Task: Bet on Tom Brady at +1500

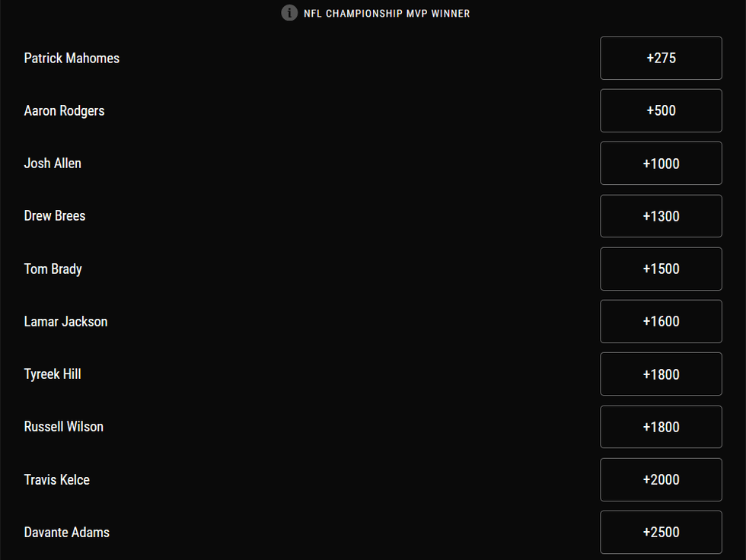Action: [x=661, y=269]
